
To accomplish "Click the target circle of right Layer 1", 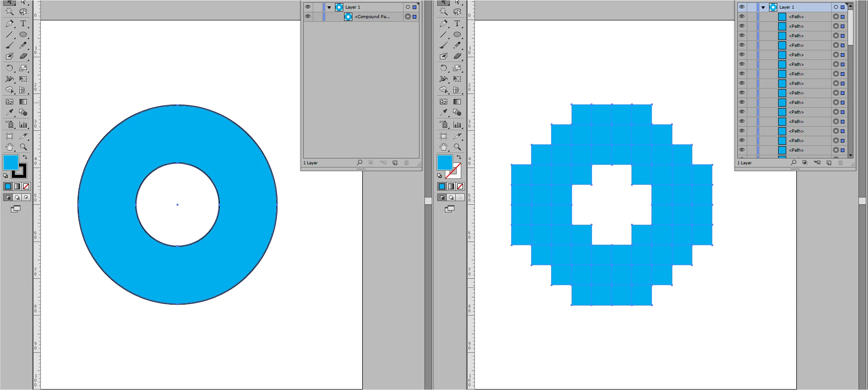I will pyautogui.click(x=836, y=7).
